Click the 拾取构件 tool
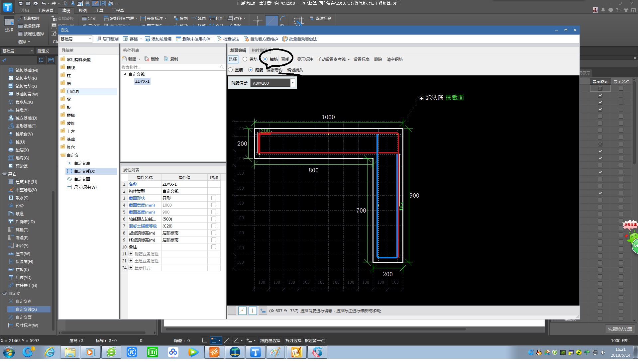 [29, 19]
